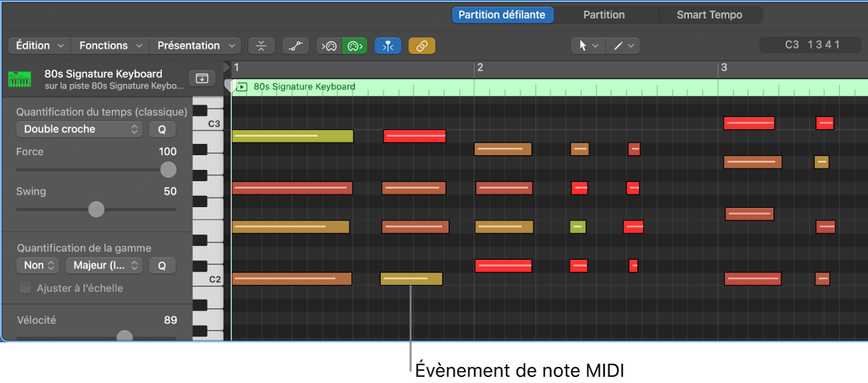Click the yellow Link button
Image resolution: width=868 pixels, height=383 pixels.
click(x=422, y=46)
